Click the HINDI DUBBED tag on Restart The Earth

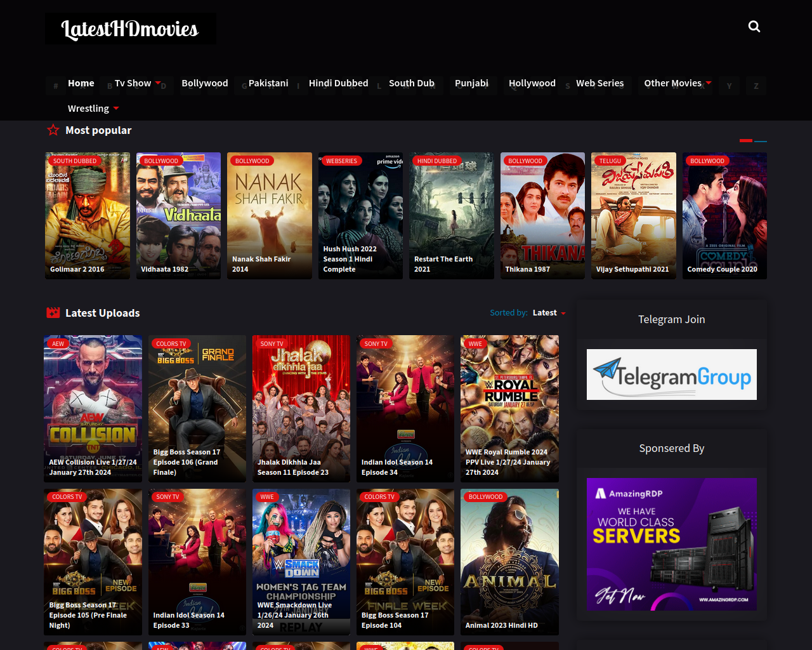(x=437, y=161)
